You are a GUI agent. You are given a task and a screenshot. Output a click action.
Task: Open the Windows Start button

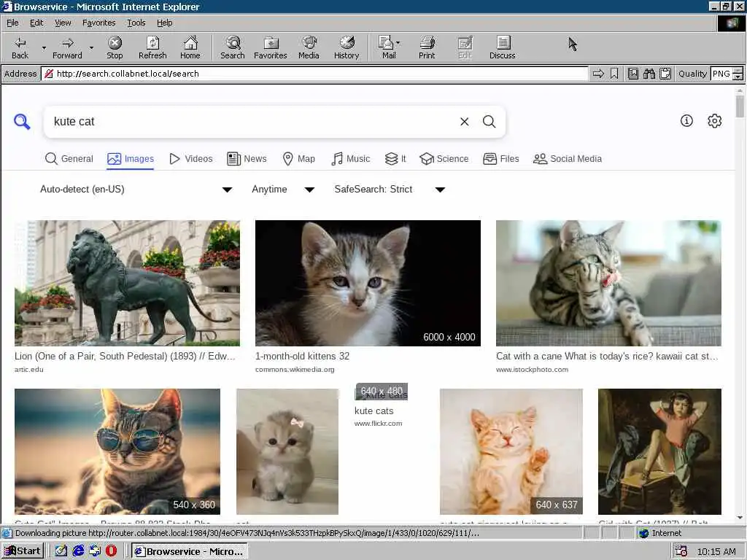point(23,551)
